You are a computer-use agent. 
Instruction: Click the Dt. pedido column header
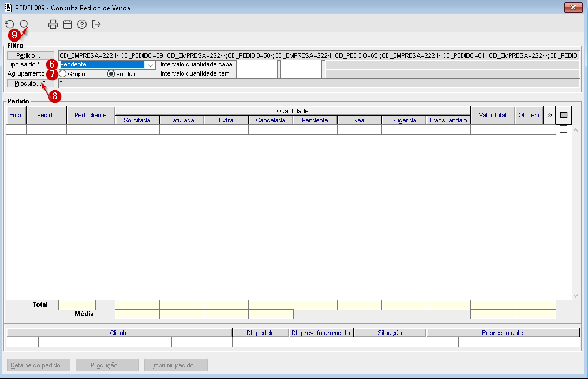[261, 333]
